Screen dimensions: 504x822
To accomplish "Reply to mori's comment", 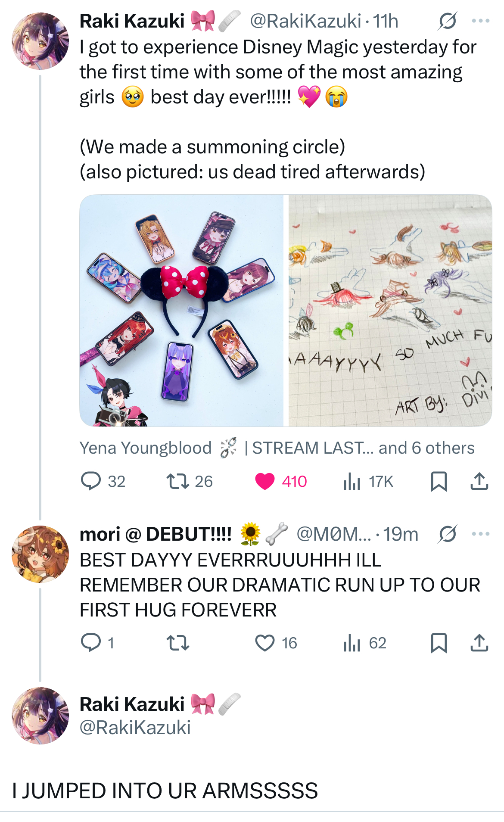I will 91,643.
